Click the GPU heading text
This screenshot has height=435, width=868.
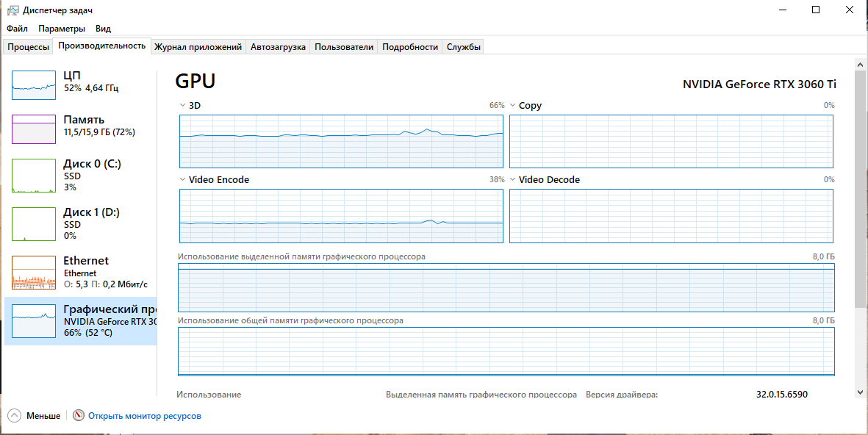[x=195, y=82]
